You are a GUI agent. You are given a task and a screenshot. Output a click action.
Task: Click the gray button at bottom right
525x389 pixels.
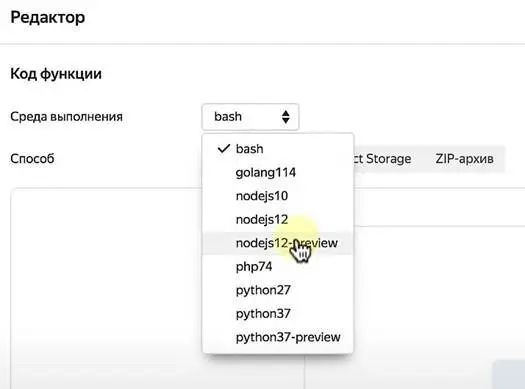(509, 374)
